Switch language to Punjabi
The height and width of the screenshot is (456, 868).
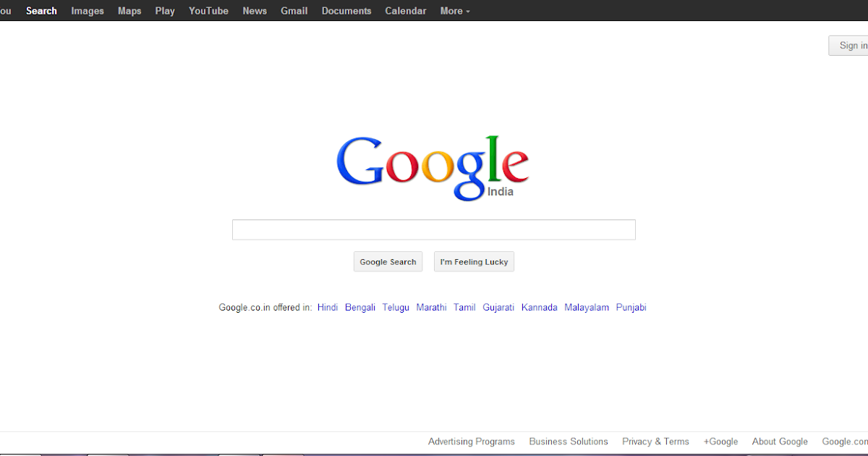point(631,308)
